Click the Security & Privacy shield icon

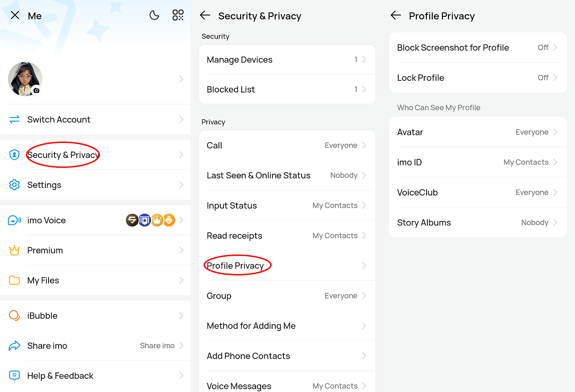click(15, 155)
